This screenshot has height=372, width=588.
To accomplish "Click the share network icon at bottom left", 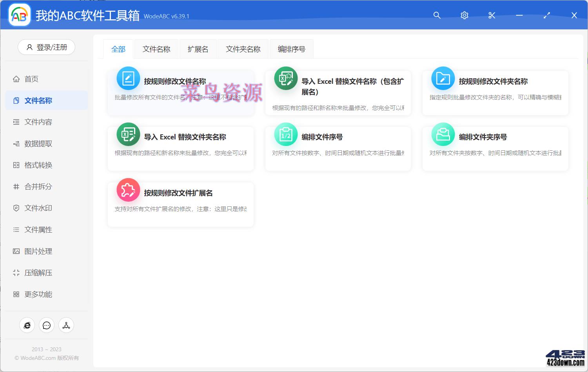I will [66, 325].
